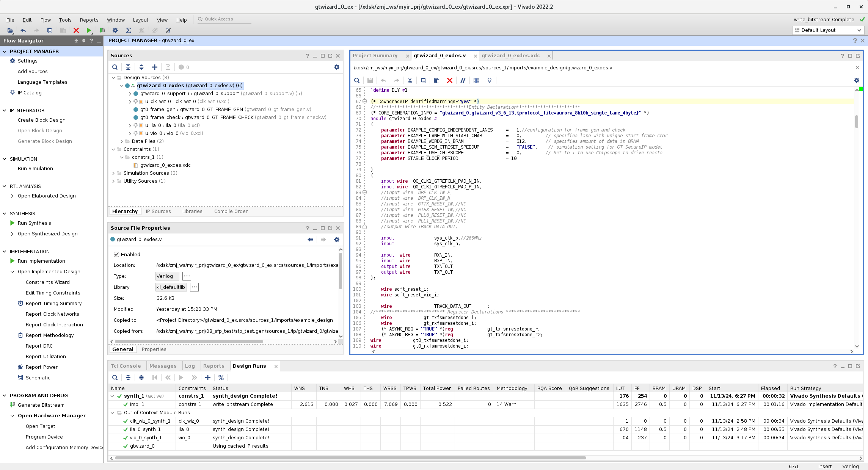Create new run with plus icon
The height and width of the screenshot is (470, 868).
(208, 378)
